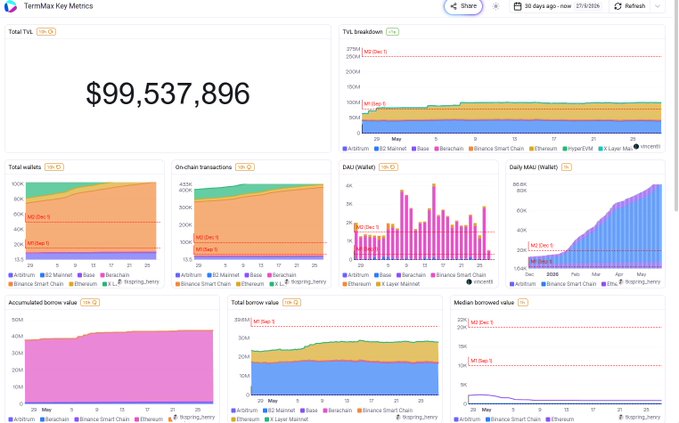Viewport: 679px width, 423px height.
Task: Click Binance Smart Chain legend in Daily MAU chart
Action: pos(569,284)
